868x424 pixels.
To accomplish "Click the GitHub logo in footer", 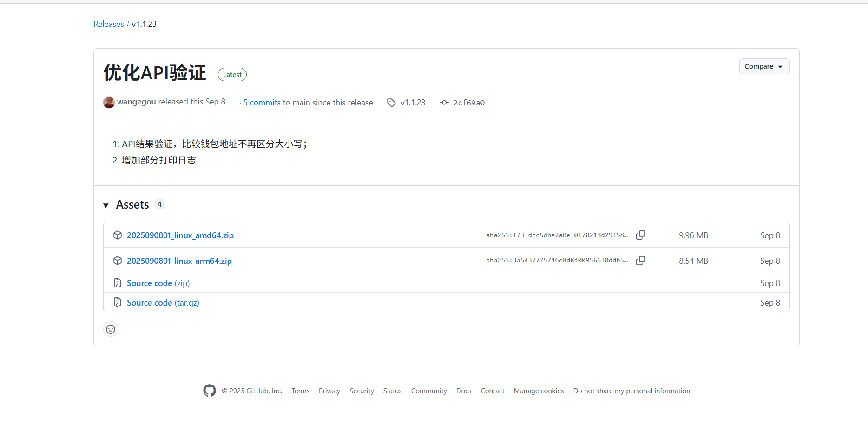I will click(x=210, y=391).
